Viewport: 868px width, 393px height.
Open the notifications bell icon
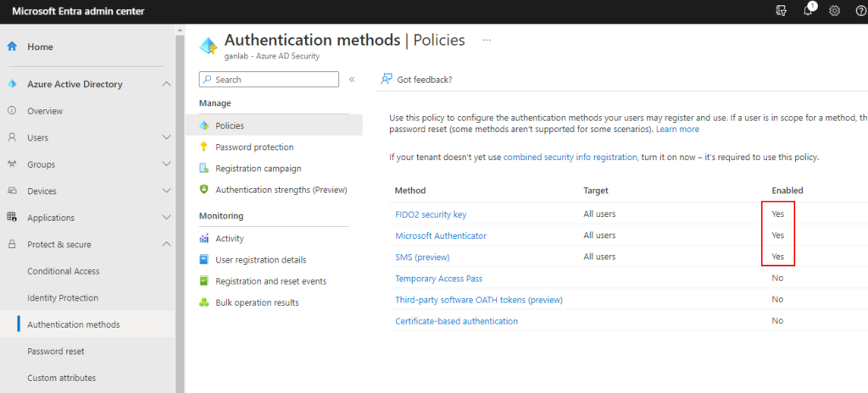pyautogui.click(x=809, y=11)
